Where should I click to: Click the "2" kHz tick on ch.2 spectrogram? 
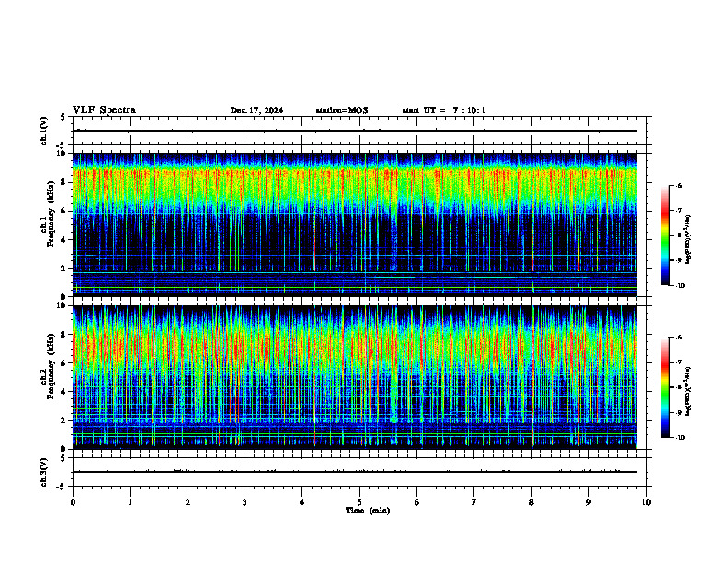pos(64,420)
